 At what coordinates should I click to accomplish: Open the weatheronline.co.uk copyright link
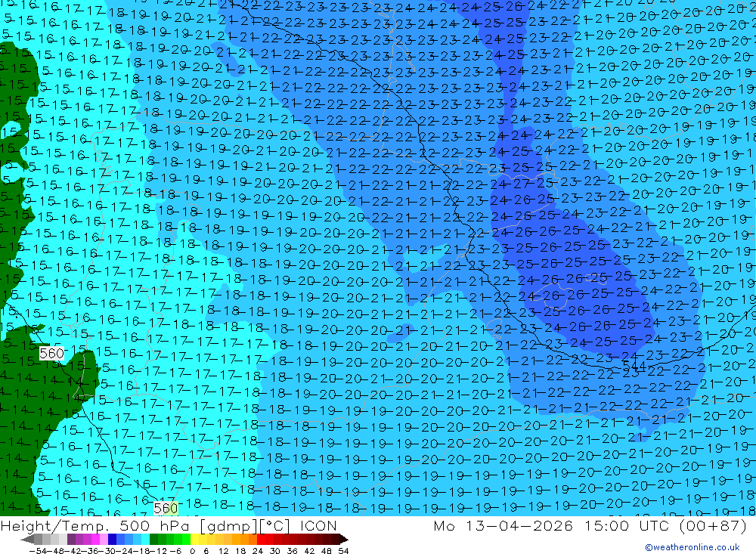[692, 547]
